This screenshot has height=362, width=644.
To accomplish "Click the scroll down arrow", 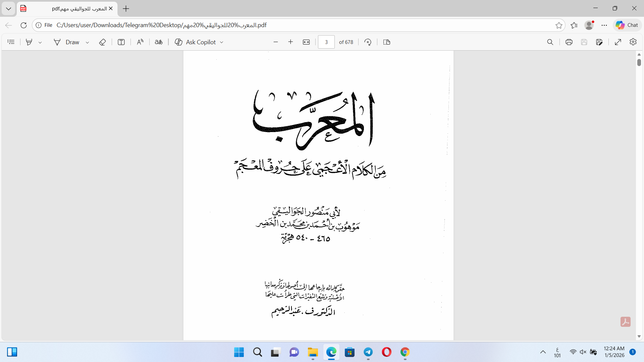I will 639,337.
